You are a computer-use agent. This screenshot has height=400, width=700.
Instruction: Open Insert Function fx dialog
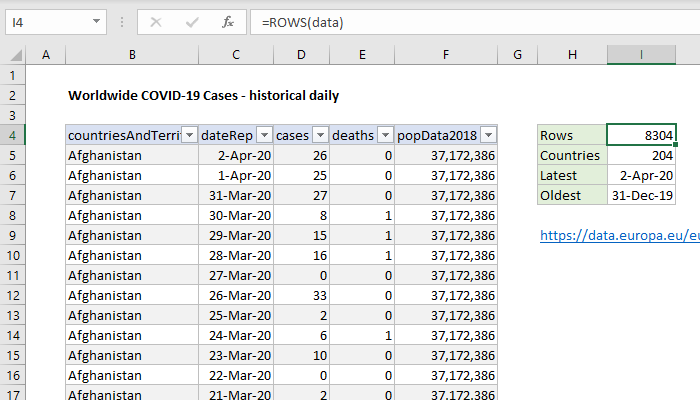point(228,22)
